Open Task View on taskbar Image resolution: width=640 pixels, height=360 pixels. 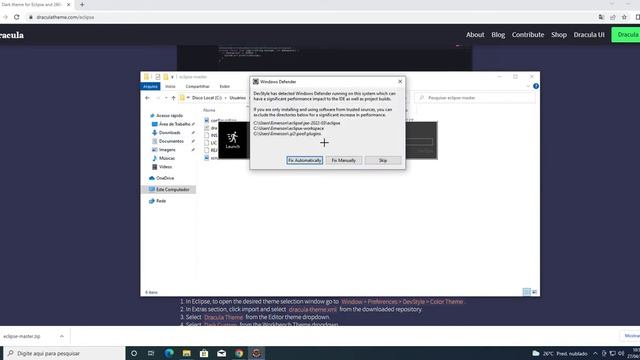tap(151, 353)
